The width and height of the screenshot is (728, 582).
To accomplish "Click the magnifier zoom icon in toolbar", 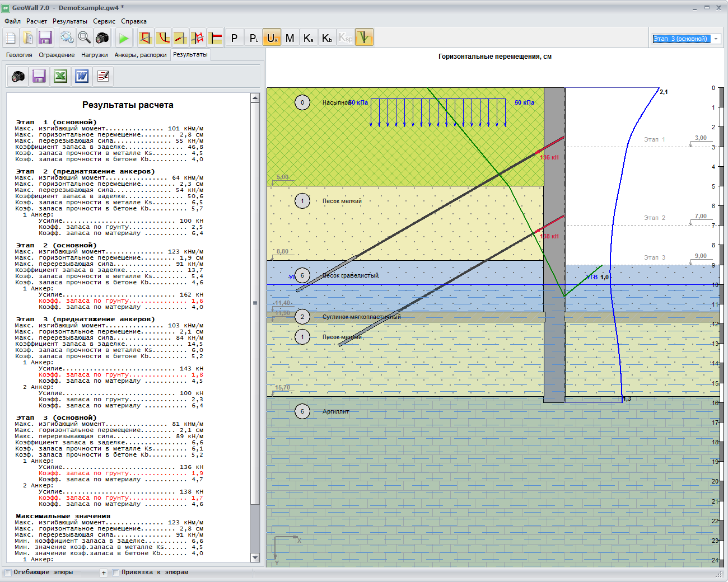I will [85, 38].
